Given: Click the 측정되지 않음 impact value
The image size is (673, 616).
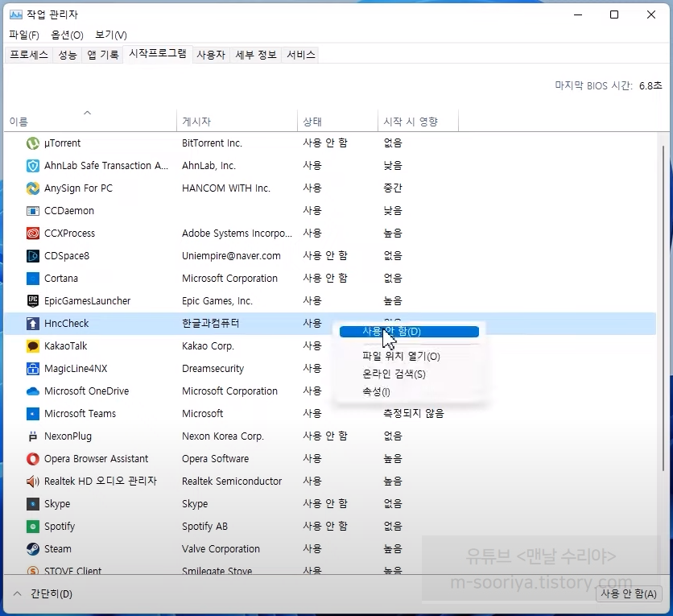Looking at the screenshot, I should pyautogui.click(x=413, y=413).
